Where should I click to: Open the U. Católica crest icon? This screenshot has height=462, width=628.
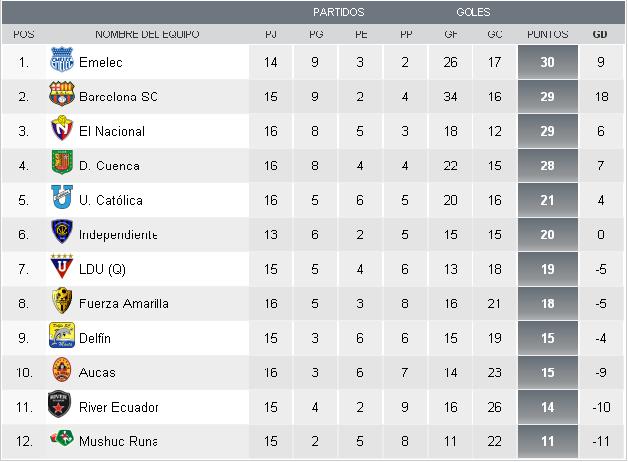pos(62,200)
